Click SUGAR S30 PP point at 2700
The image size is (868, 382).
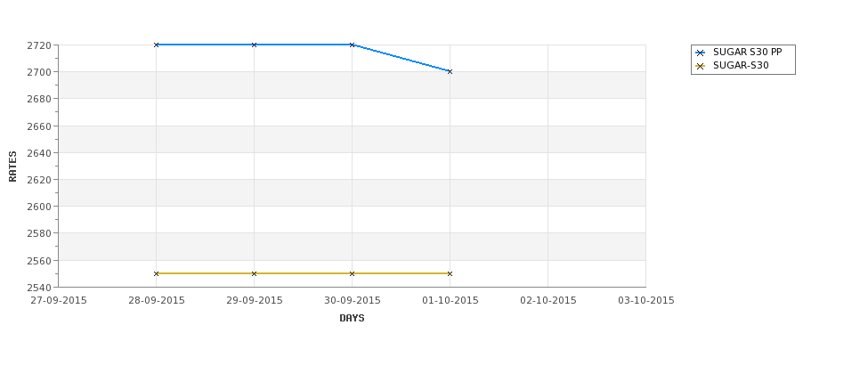pyautogui.click(x=450, y=71)
